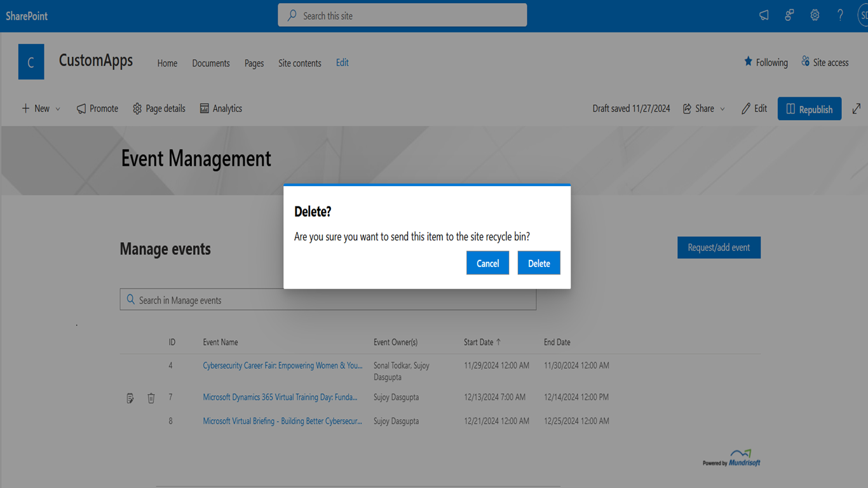Confirm with the Delete button
This screenshot has height=488, width=868.
[539, 263]
